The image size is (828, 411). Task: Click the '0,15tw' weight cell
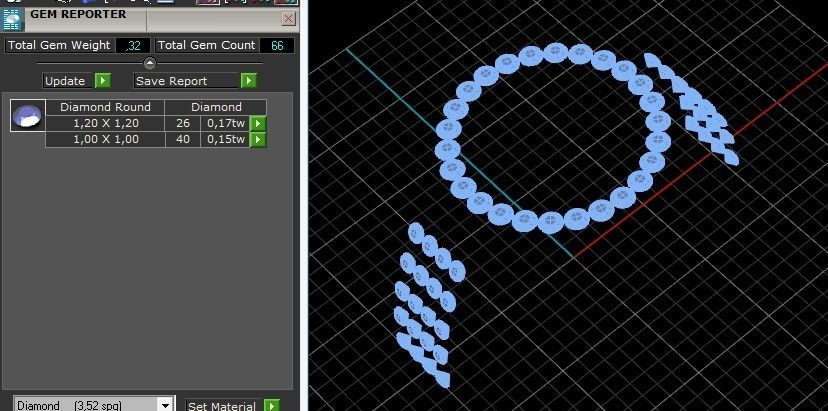(x=225, y=139)
